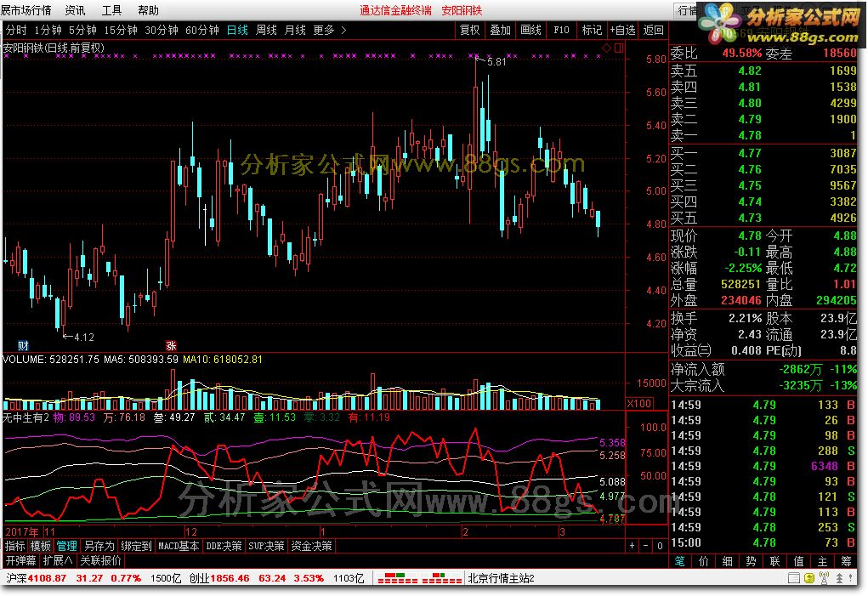868x596 pixels.
Task: Select the 联 linked tab
Action: coord(774,560)
